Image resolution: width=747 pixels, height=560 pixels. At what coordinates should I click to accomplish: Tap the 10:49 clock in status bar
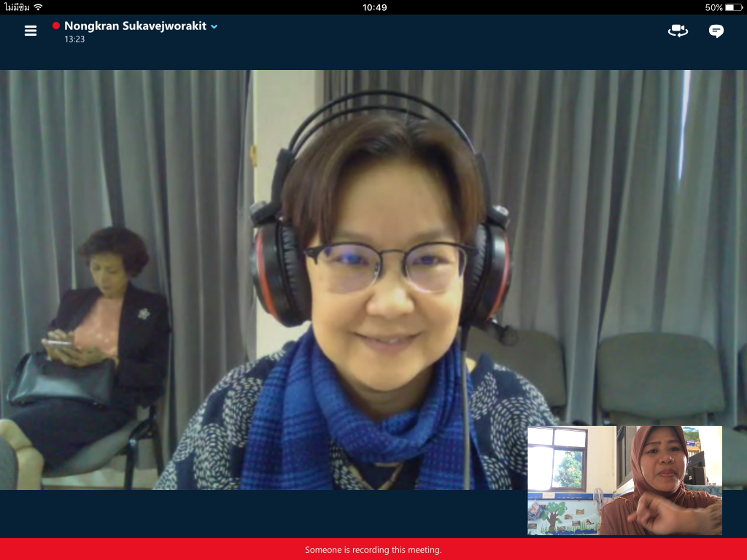pos(374,7)
